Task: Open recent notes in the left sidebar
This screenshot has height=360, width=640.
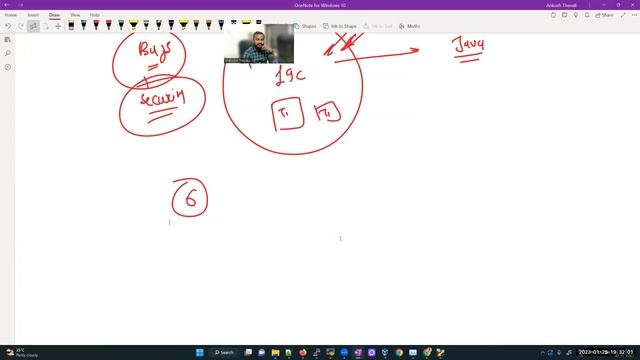Action: tap(7, 67)
